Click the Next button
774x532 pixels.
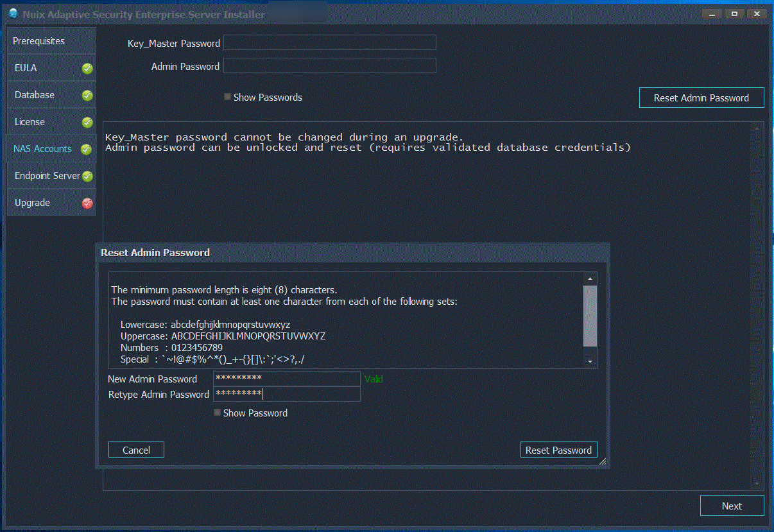pyautogui.click(x=732, y=506)
